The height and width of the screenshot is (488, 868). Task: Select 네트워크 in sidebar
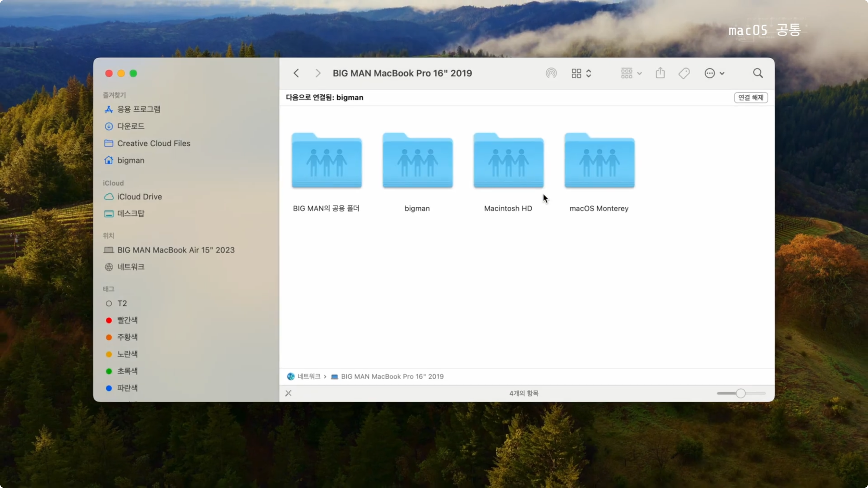(131, 267)
